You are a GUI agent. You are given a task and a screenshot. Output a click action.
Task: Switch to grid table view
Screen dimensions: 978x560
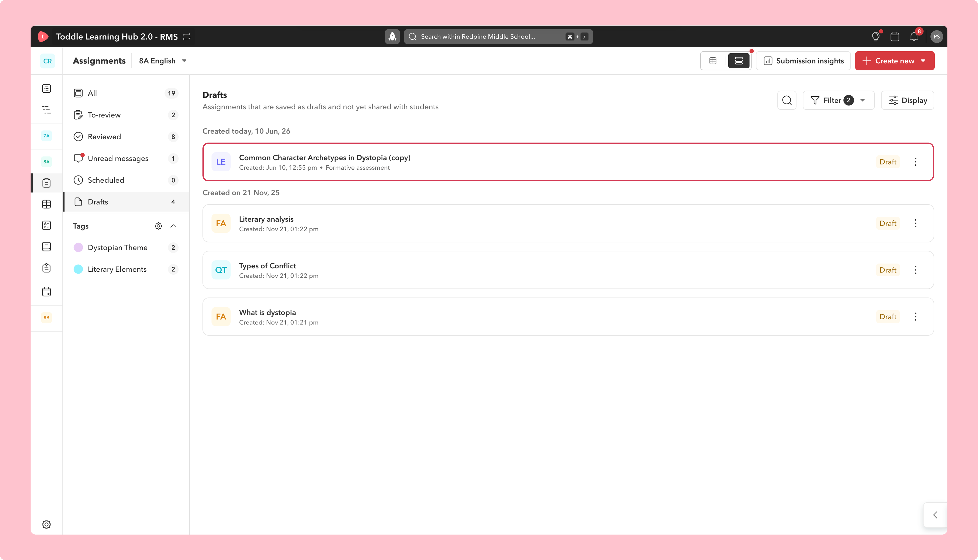(713, 61)
